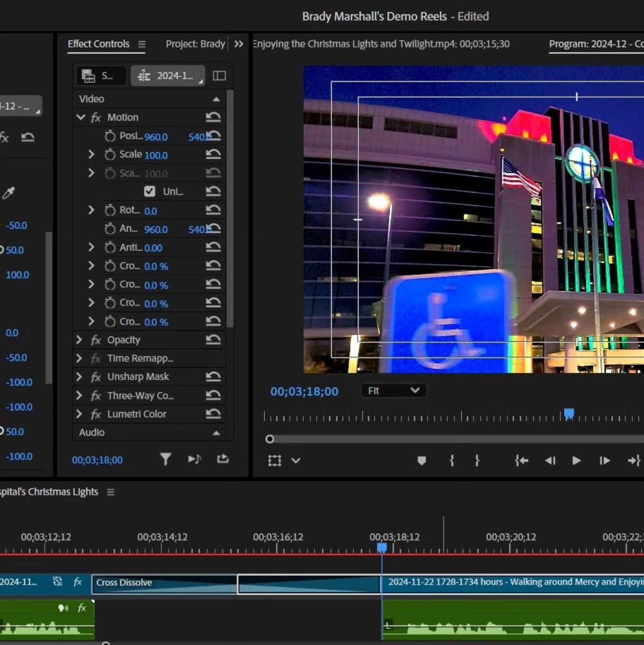Select the Effect Controls tab

click(x=99, y=44)
